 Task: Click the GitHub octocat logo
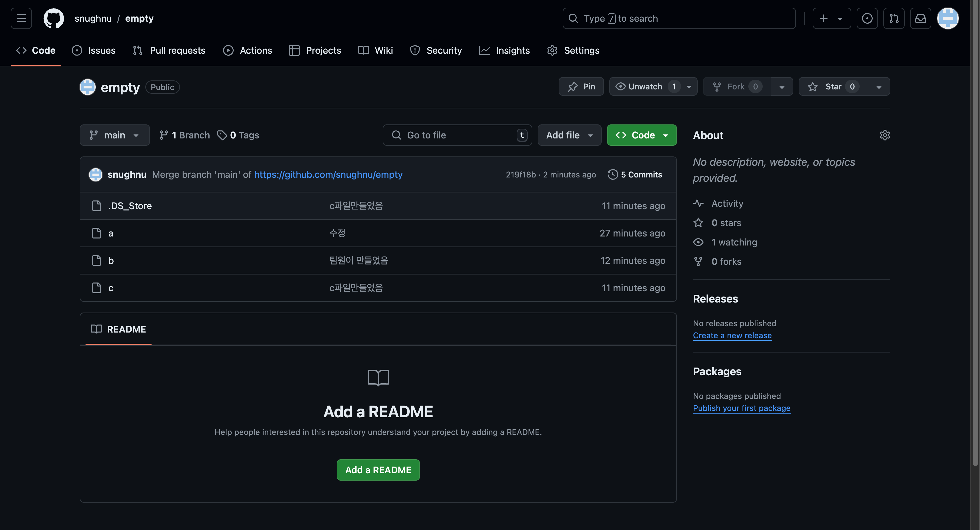(x=54, y=18)
